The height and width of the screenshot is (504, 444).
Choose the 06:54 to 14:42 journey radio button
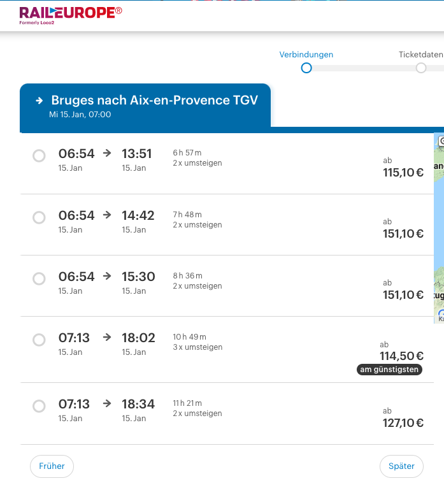[x=39, y=217]
